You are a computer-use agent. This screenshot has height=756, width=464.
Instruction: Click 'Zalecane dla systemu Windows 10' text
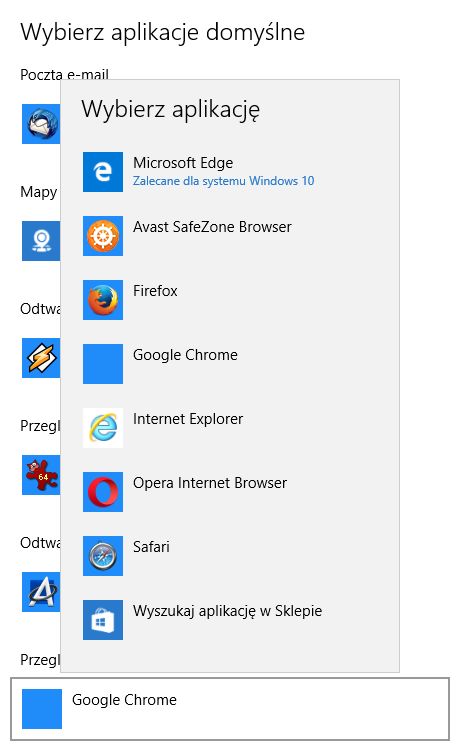224,181
